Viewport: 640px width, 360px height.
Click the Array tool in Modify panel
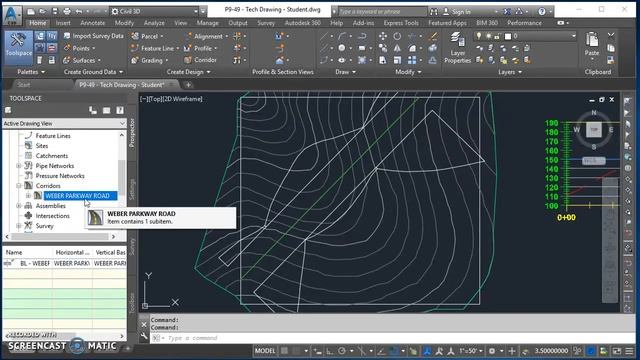[412, 60]
